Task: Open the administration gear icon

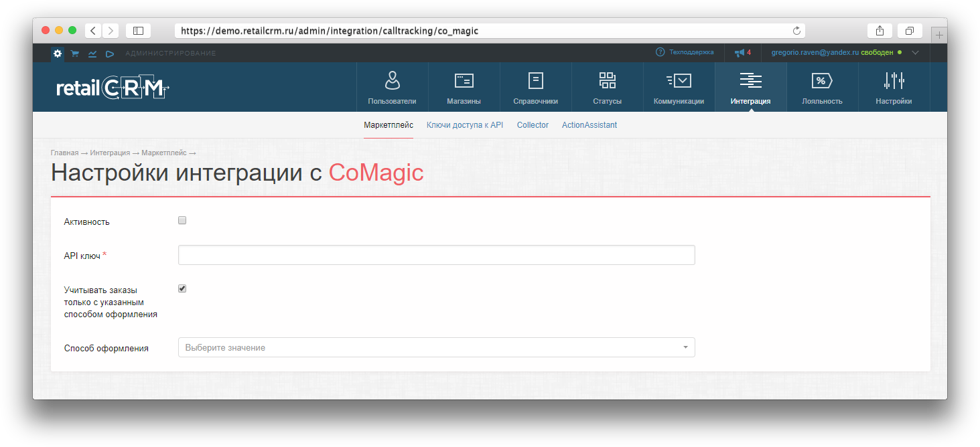Action: [x=58, y=53]
